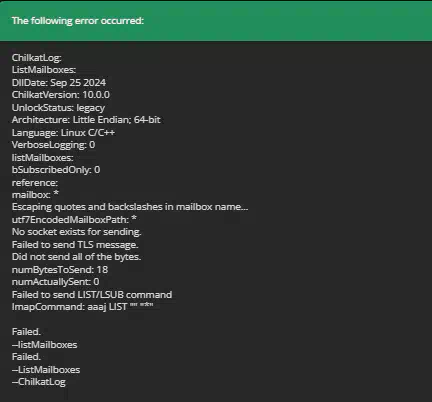Click "Failed to send LIST/LSUB command" line
The height and width of the screenshot is (402, 432).
tap(92, 295)
